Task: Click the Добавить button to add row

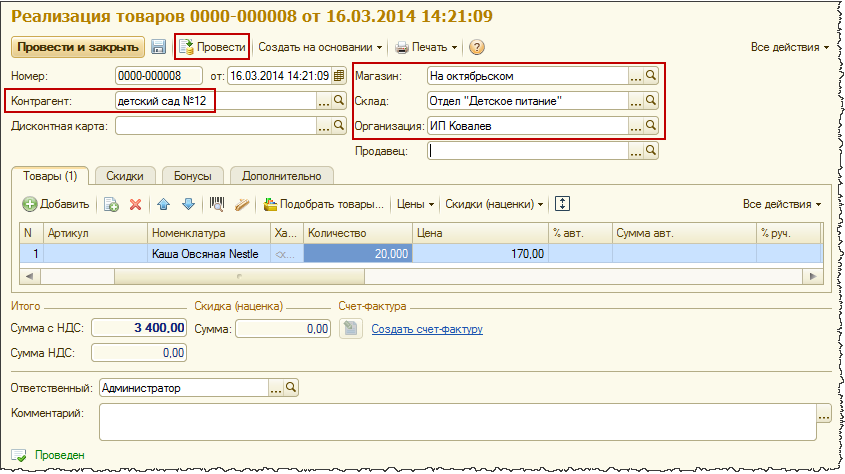Action: pyautogui.click(x=56, y=204)
